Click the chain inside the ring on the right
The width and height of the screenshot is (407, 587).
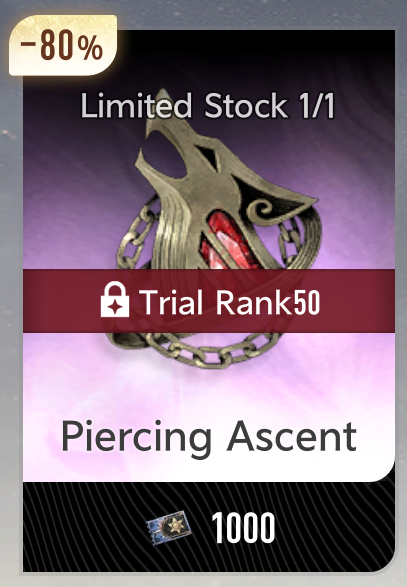click(x=291, y=241)
